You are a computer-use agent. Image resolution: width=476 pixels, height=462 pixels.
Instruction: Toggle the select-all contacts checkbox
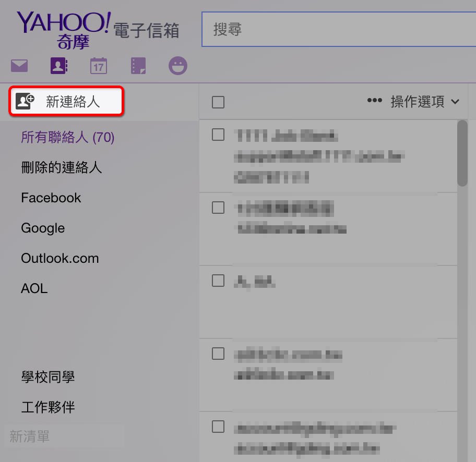point(218,102)
